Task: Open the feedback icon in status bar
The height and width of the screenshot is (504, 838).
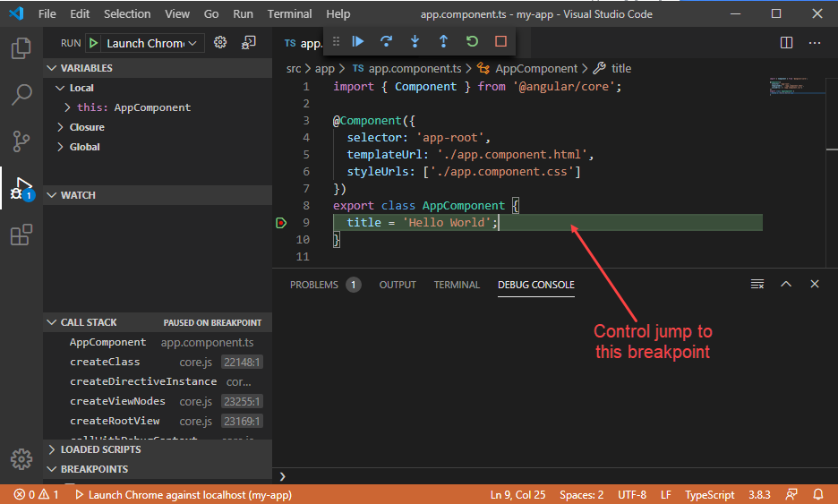Action: 791,494
